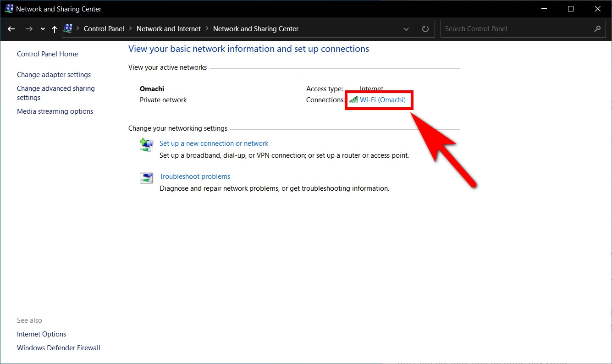Refresh the Network and Sharing Center view
The height and width of the screenshot is (364, 612).
point(425,29)
